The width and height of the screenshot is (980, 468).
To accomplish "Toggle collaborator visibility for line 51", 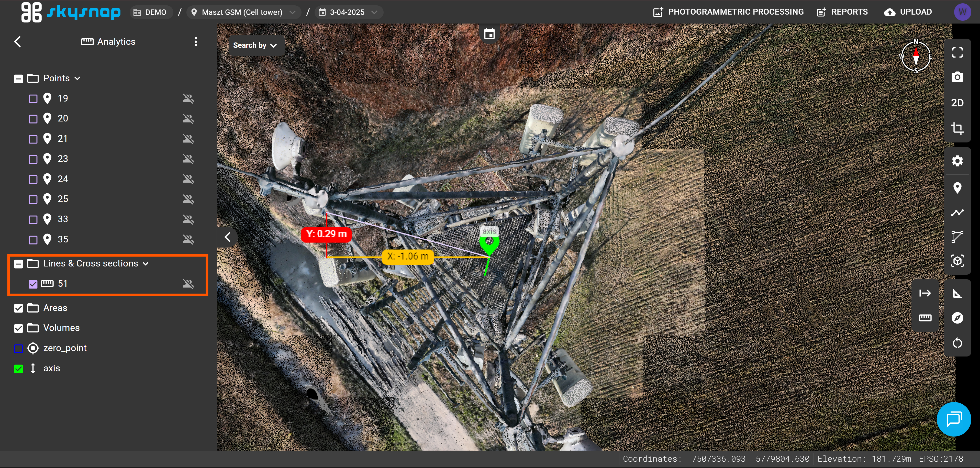I will [x=188, y=284].
